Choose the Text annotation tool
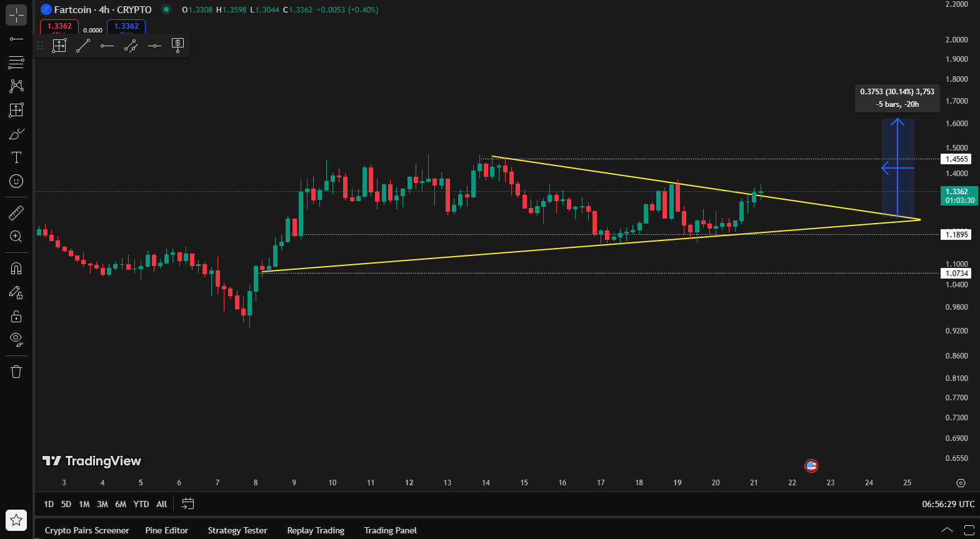 (x=16, y=157)
